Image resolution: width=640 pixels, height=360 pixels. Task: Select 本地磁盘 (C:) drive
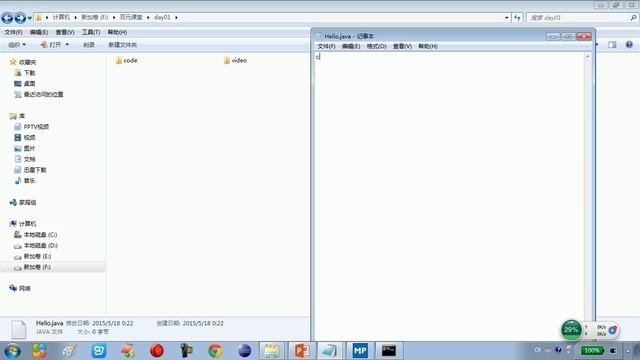click(40, 235)
